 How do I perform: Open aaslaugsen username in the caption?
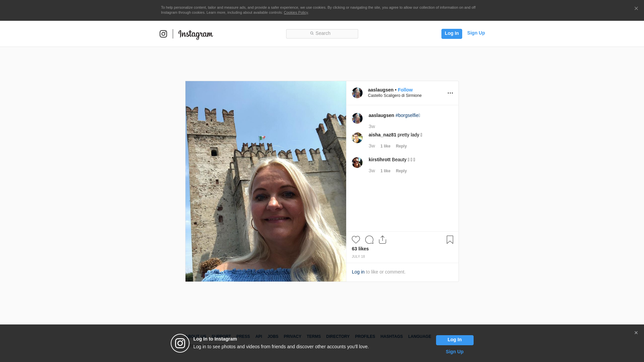[x=381, y=115]
